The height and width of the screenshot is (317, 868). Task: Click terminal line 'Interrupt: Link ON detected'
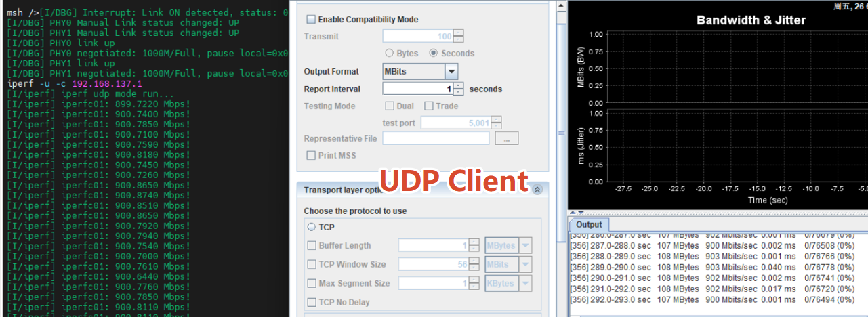click(x=148, y=12)
